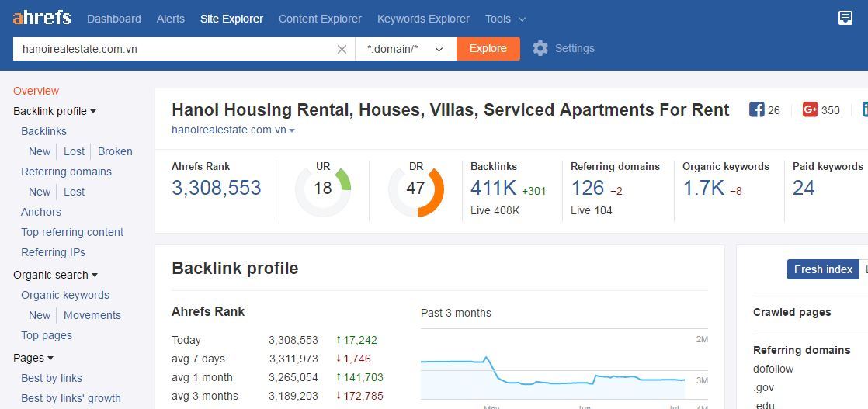Open Top referring content
This screenshot has height=409, width=868.
[72, 233]
